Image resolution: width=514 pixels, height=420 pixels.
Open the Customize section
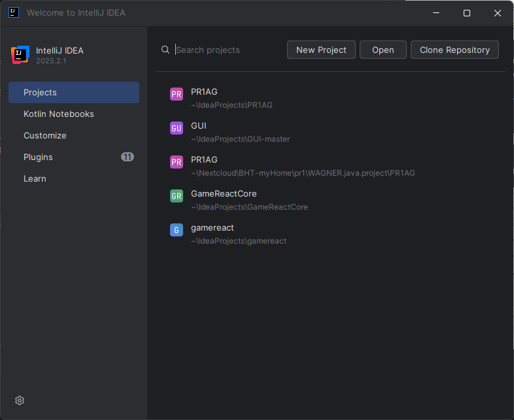(x=45, y=136)
